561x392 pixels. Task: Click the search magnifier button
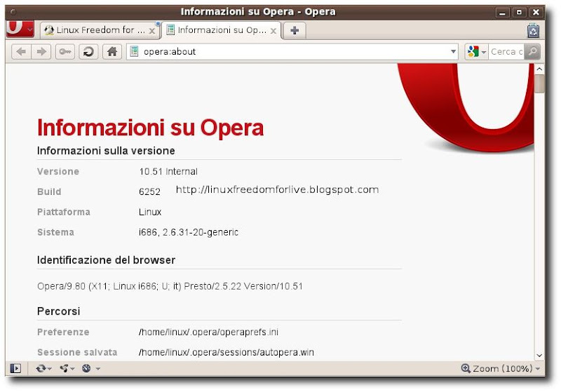coord(532,52)
